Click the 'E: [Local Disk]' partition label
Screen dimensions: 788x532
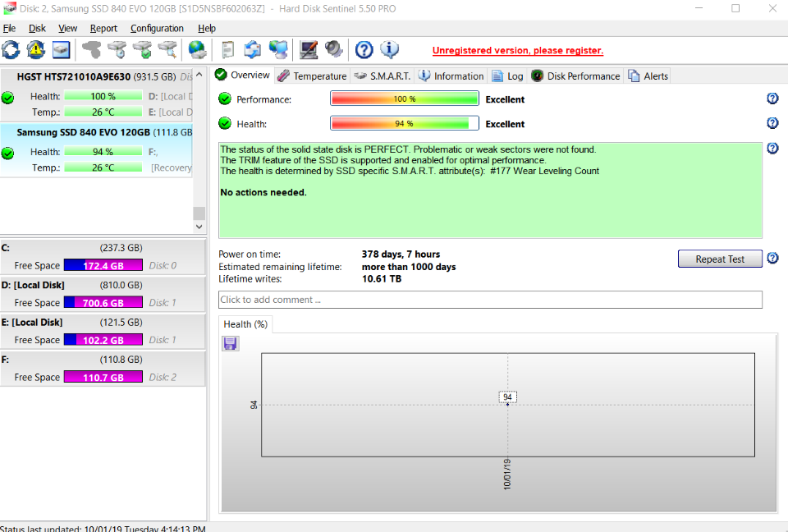32,323
